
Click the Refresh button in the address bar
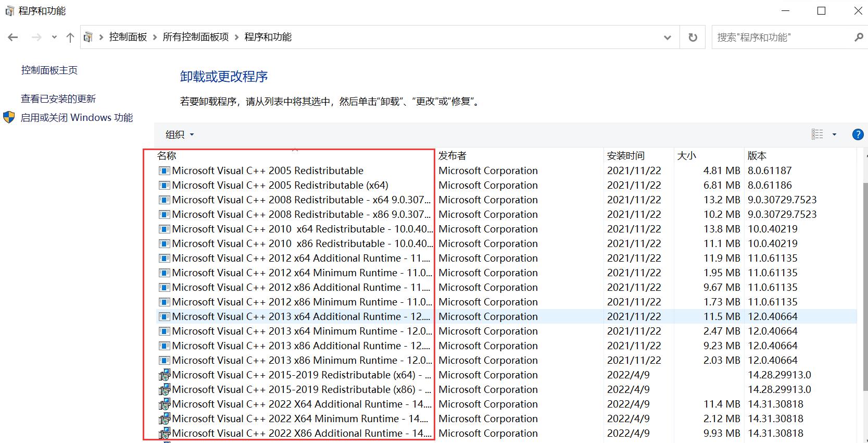tap(693, 38)
